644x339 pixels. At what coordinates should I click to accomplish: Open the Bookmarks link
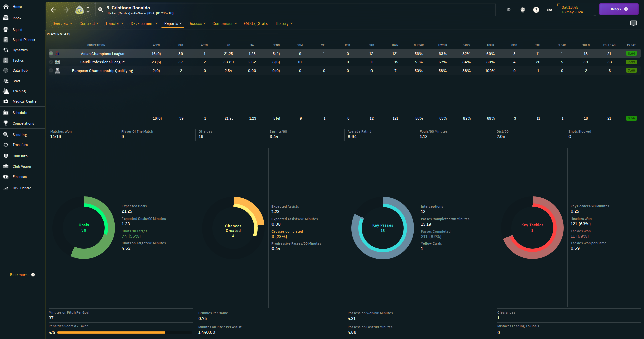(x=20, y=275)
